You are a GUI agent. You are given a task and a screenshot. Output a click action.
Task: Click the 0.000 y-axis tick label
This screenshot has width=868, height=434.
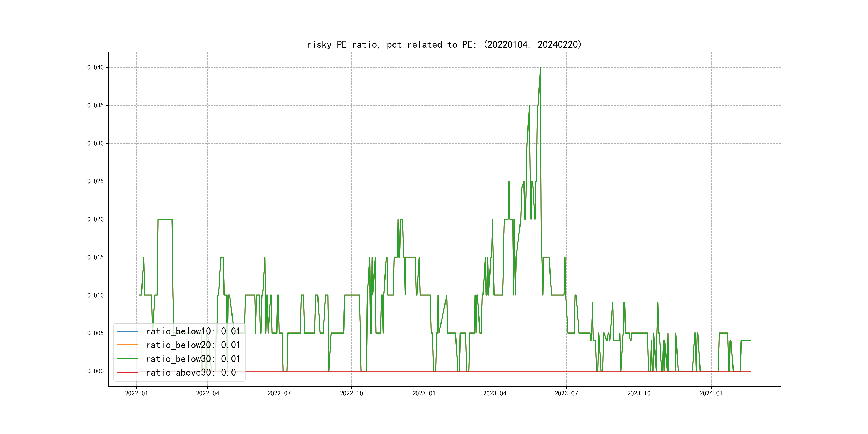pyautogui.click(x=95, y=371)
